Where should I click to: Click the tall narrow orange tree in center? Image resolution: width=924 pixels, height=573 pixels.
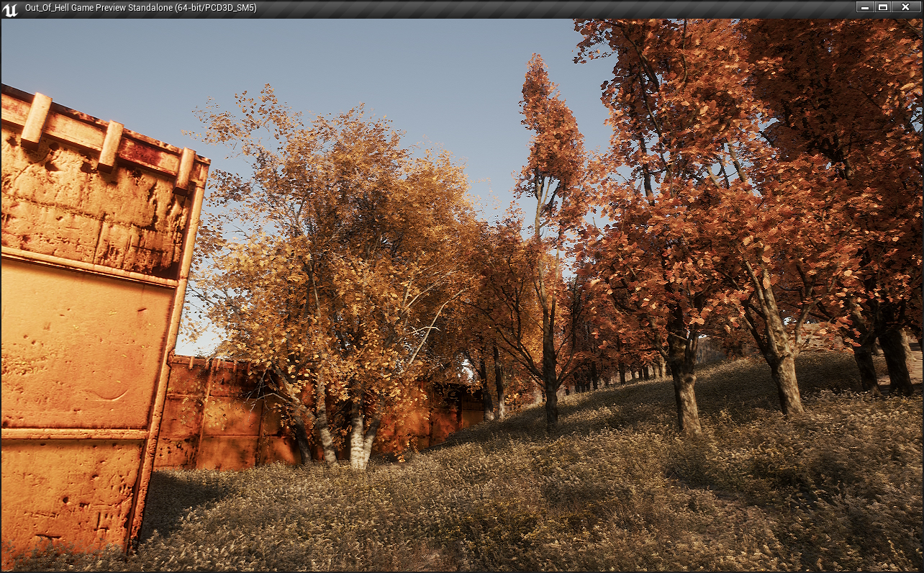[551, 144]
